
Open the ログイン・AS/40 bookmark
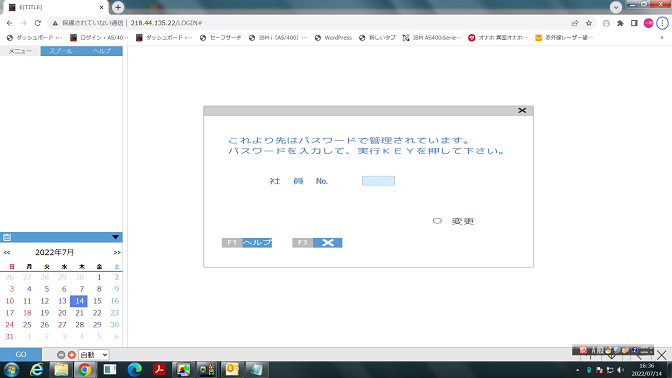pos(99,38)
